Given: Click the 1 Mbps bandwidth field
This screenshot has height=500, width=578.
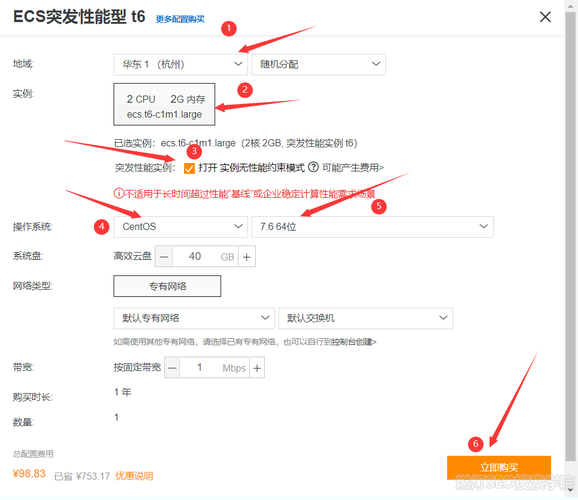Looking at the screenshot, I should (215, 368).
